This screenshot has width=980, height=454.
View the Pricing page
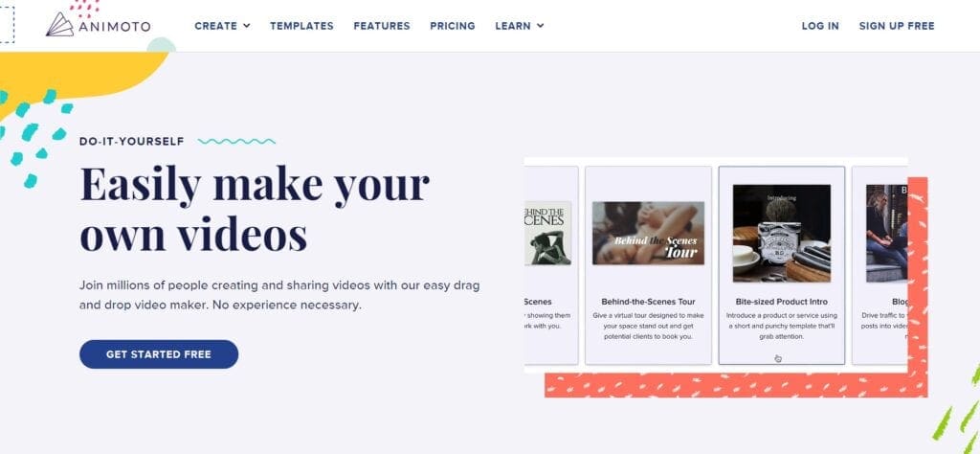tap(453, 26)
